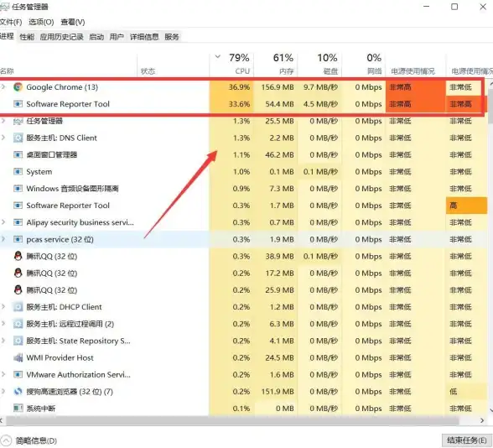
Task: Expand the Alipay security business service row
Action: [x=3, y=222]
